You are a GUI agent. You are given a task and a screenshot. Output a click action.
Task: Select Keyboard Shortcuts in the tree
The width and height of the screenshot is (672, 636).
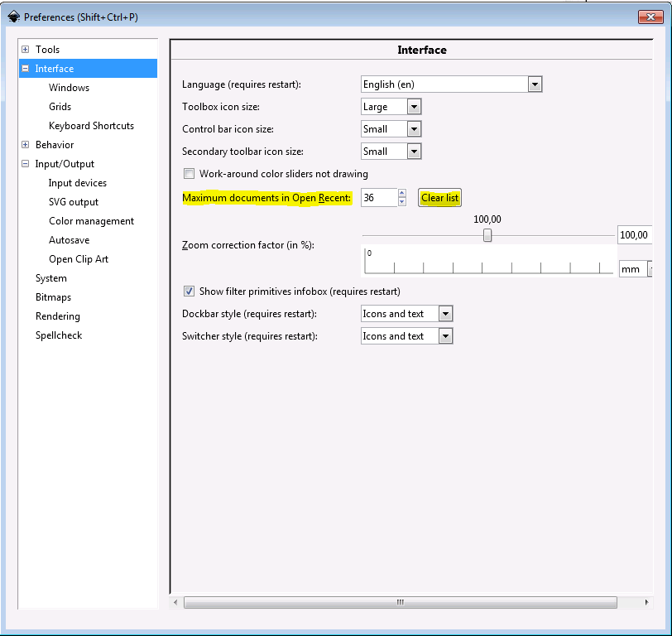click(x=91, y=126)
